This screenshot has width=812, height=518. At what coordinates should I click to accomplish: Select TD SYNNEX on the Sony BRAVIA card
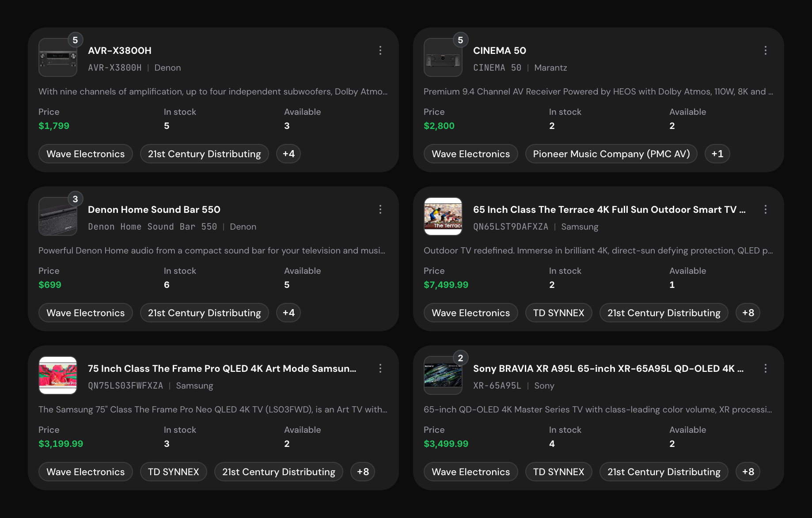[558, 472]
